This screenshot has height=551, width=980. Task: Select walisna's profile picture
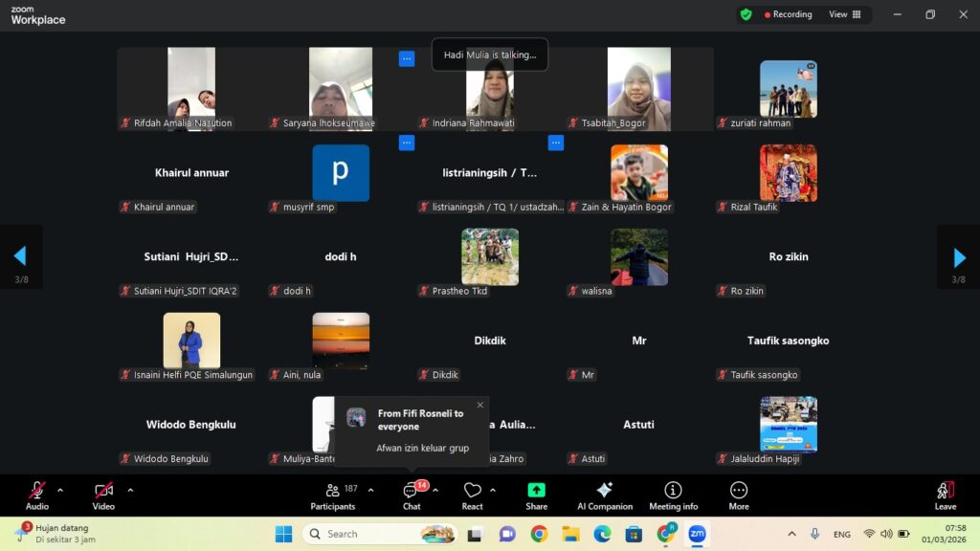638,256
